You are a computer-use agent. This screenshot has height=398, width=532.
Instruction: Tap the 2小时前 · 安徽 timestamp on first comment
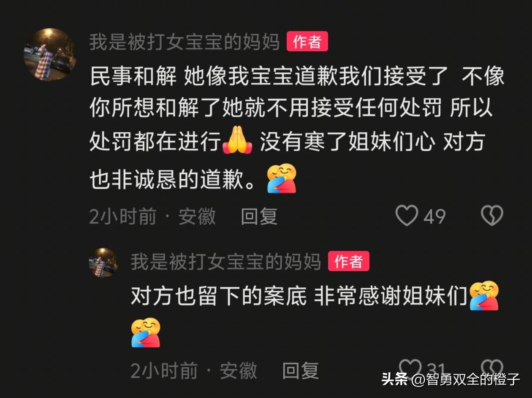coord(152,217)
